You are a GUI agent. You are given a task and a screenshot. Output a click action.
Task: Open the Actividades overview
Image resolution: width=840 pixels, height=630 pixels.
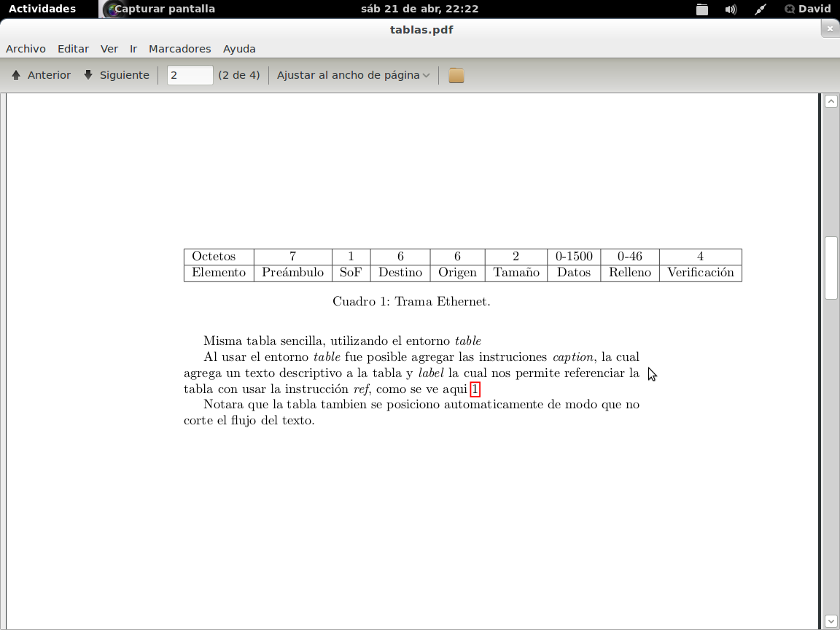42,9
